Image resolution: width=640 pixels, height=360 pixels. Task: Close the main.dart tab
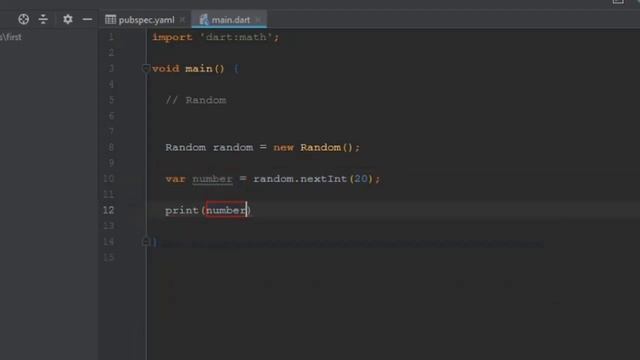pyautogui.click(x=258, y=20)
